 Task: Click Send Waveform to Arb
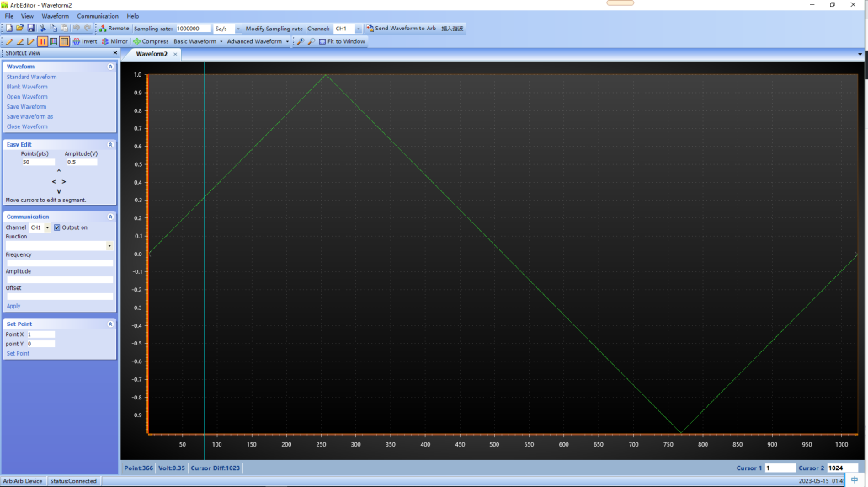tap(403, 28)
